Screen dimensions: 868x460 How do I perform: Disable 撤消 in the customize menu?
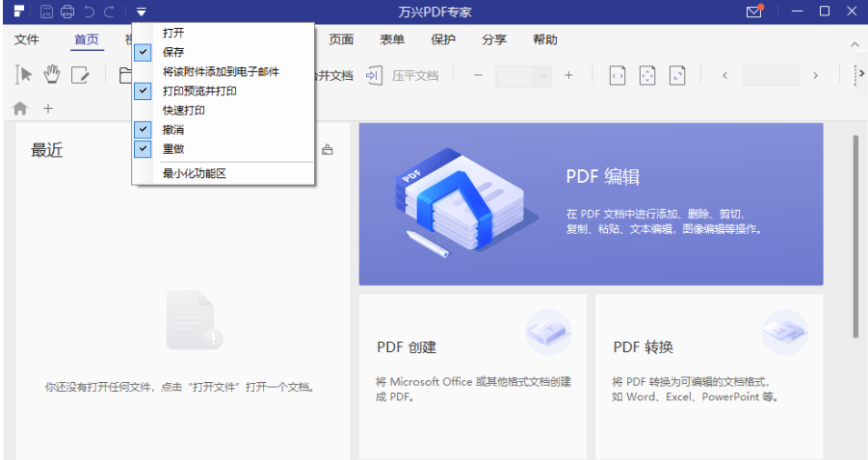[144, 129]
